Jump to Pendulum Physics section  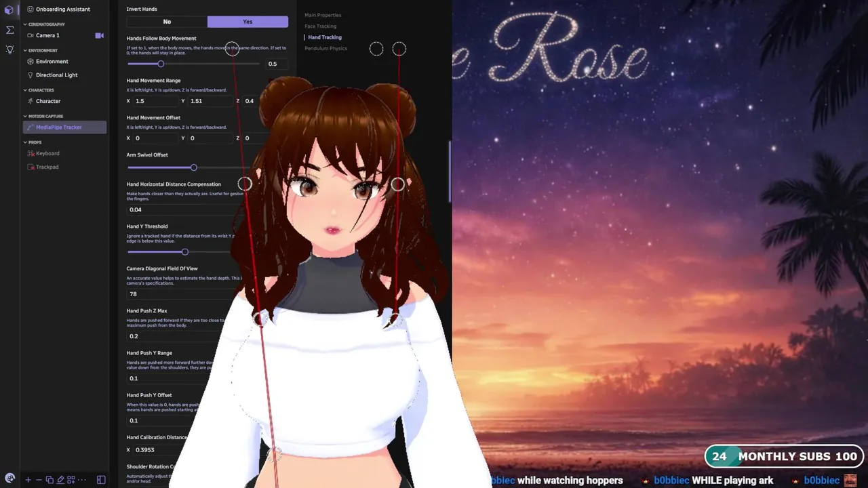pyautogui.click(x=325, y=49)
